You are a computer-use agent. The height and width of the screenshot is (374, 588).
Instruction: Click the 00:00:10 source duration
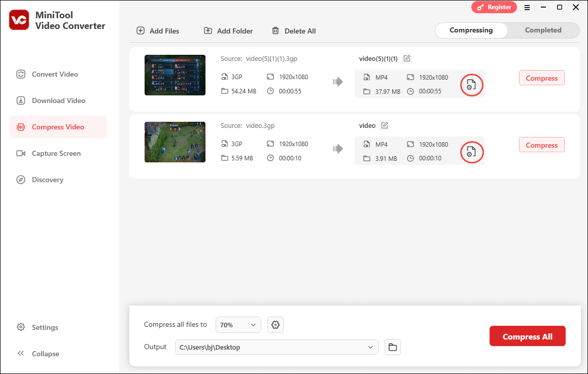(x=290, y=158)
